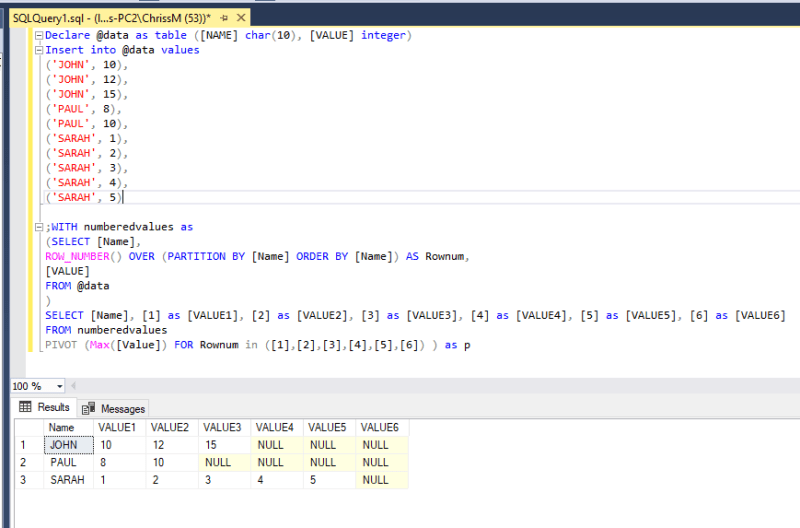Click the VALUE2 column header
Viewport: 800px width, 528px height.
point(172,428)
